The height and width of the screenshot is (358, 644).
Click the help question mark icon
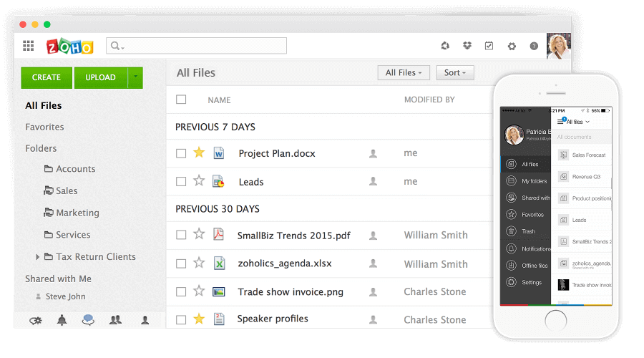534,47
